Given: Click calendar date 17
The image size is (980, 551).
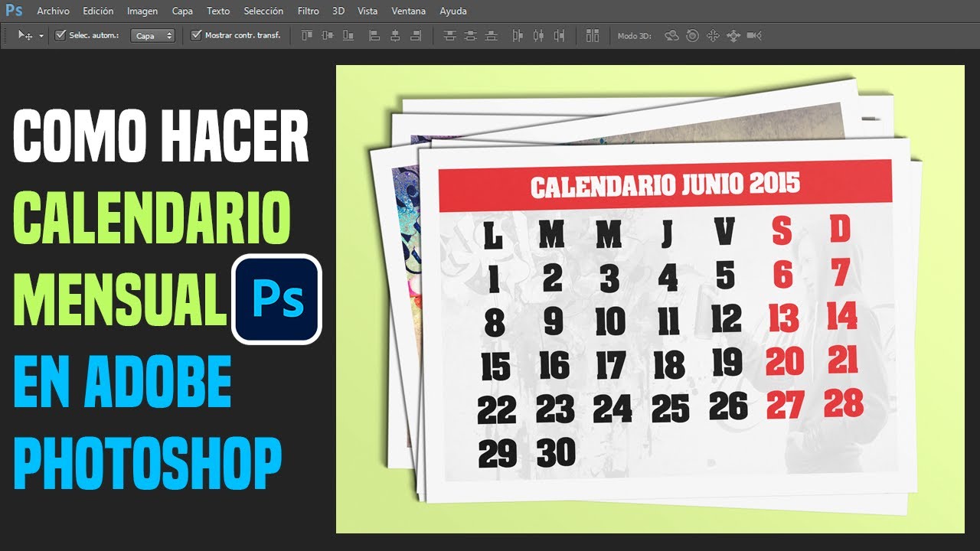Looking at the screenshot, I should pos(611,366).
